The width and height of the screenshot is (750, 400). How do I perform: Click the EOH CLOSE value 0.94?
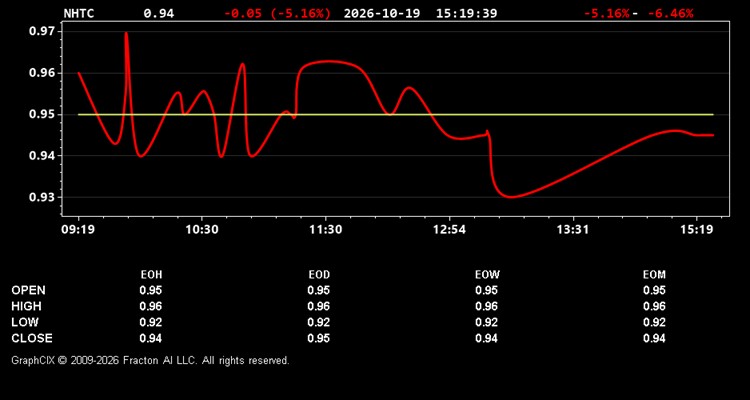pyautogui.click(x=151, y=338)
